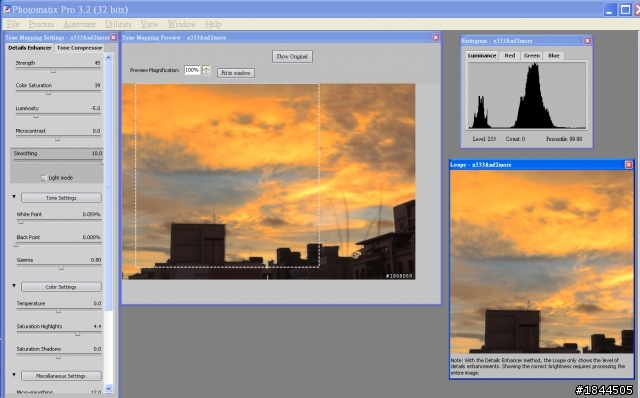Image resolution: width=640 pixels, height=398 pixels.
Task: Open the File menu
Action: (x=13, y=24)
